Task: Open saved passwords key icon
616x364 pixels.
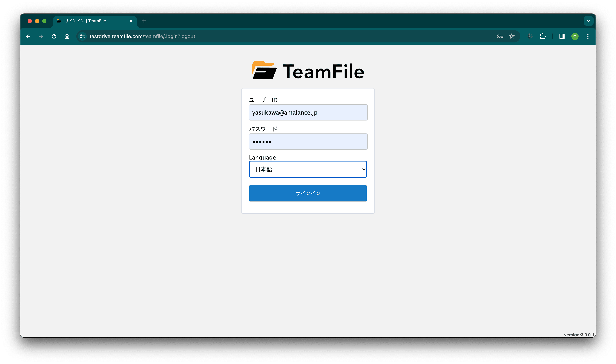Action: (x=500, y=36)
